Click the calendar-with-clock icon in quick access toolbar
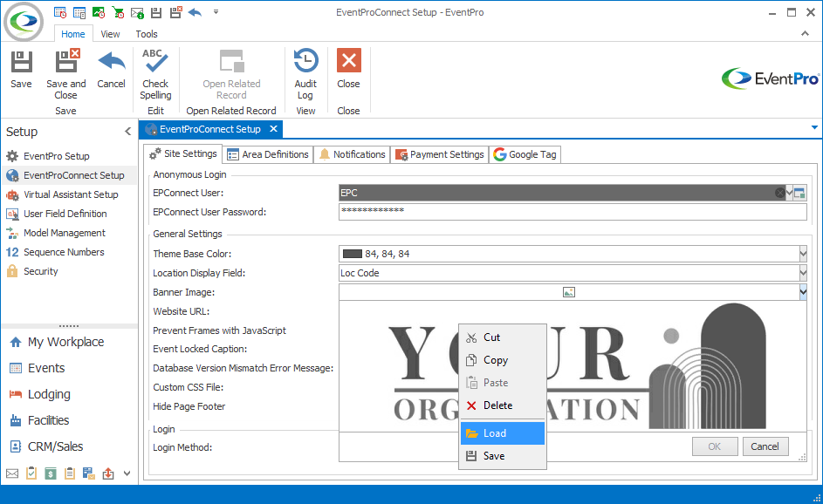Viewport: 823px width, 504px height. click(60, 12)
